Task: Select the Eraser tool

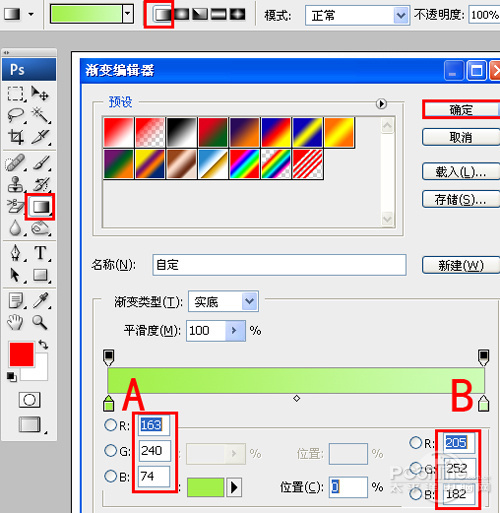Action: point(15,206)
